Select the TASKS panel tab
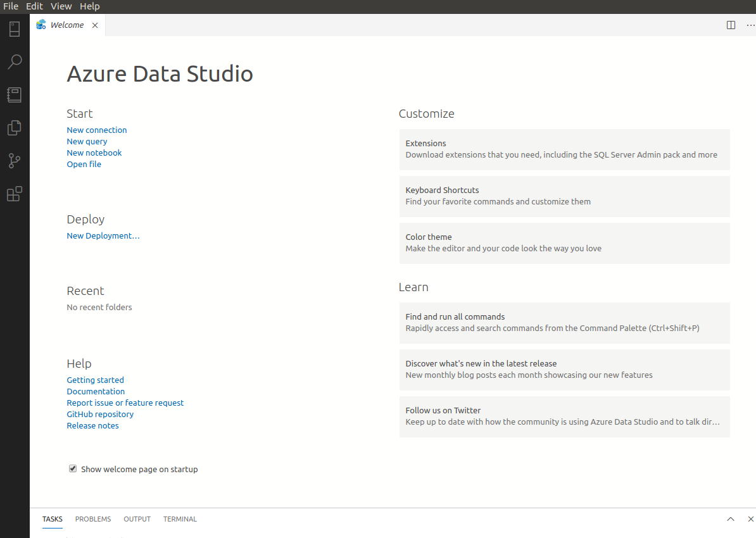This screenshot has height=538, width=756. point(52,518)
